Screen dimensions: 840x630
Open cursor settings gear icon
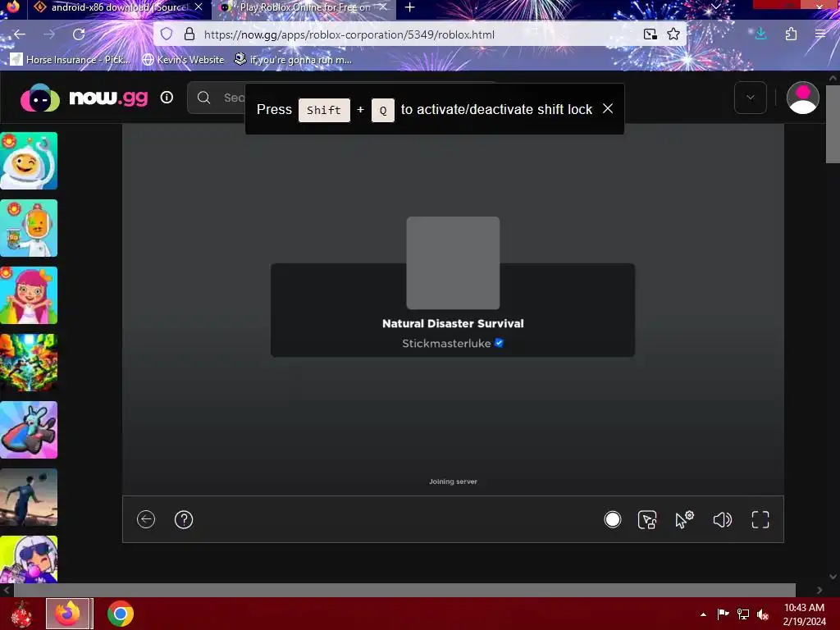click(x=684, y=519)
